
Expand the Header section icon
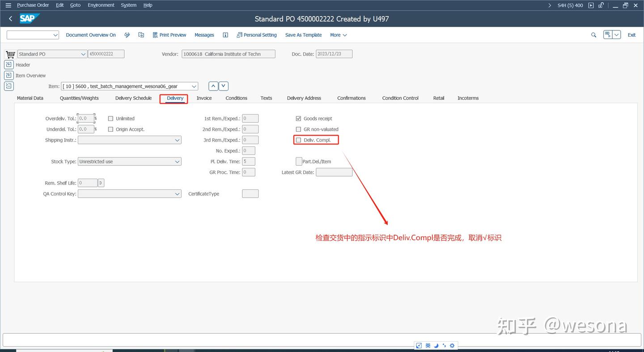click(8, 64)
